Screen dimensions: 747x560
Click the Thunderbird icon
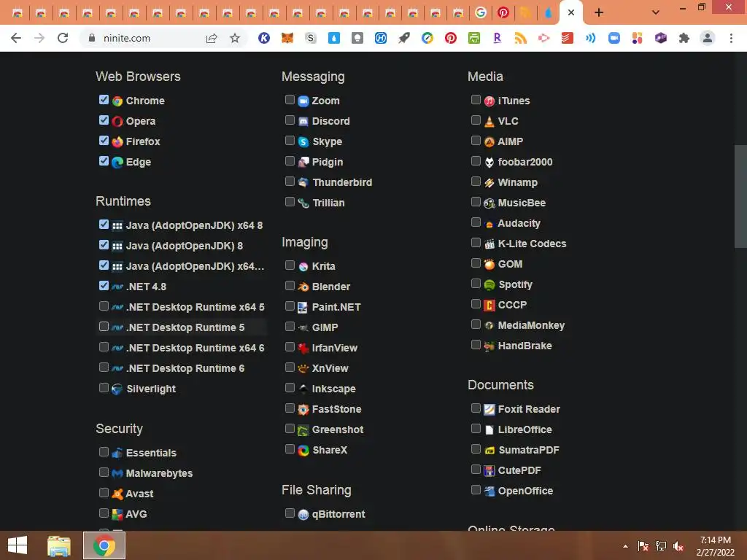(303, 182)
